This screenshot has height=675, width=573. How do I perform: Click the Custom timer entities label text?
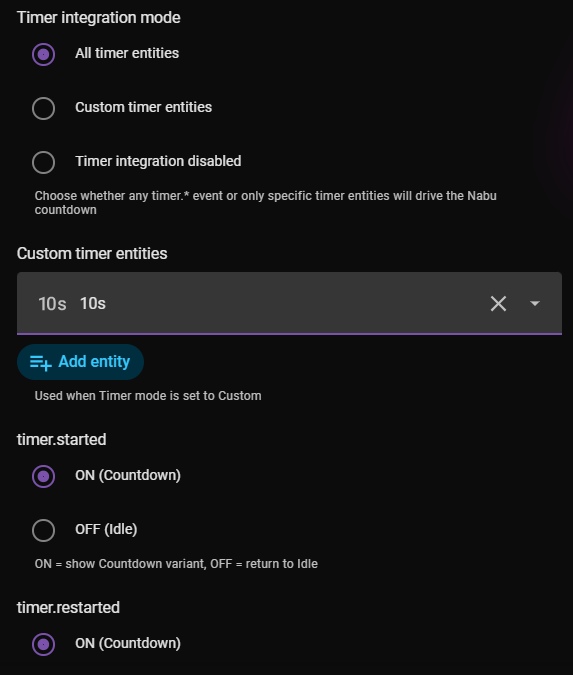(143, 107)
